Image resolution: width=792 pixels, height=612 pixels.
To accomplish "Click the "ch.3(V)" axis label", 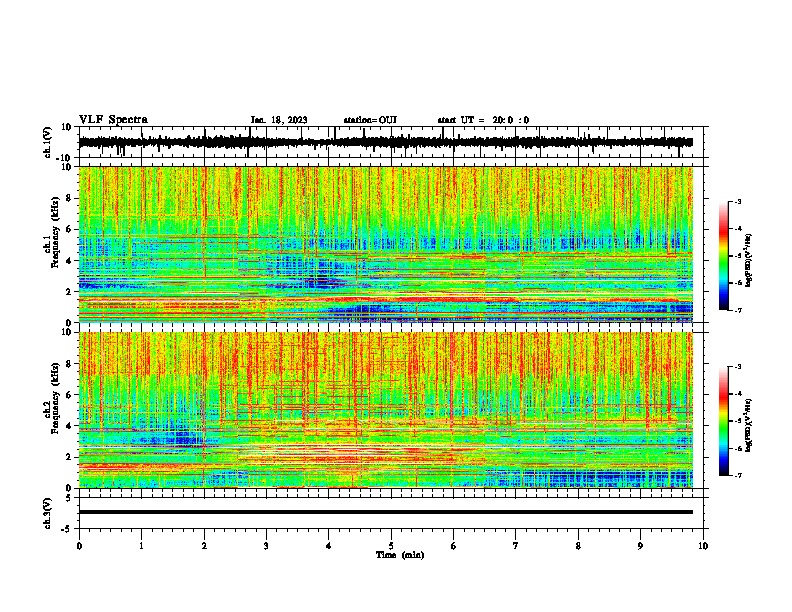I will pyautogui.click(x=49, y=514).
